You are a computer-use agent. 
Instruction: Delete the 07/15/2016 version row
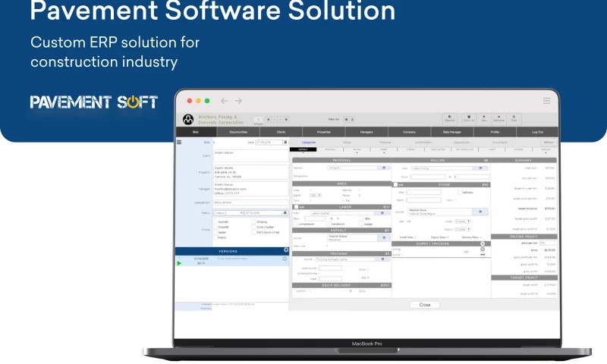[285, 259]
